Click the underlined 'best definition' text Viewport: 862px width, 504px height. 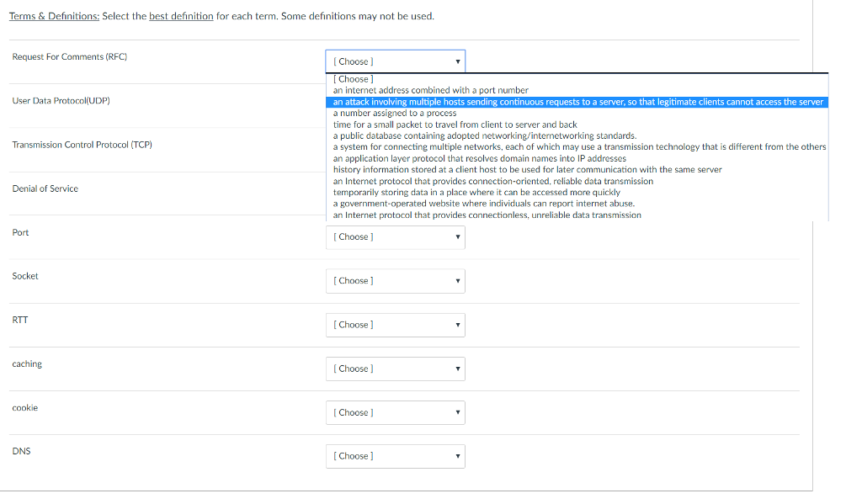coord(181,16)
